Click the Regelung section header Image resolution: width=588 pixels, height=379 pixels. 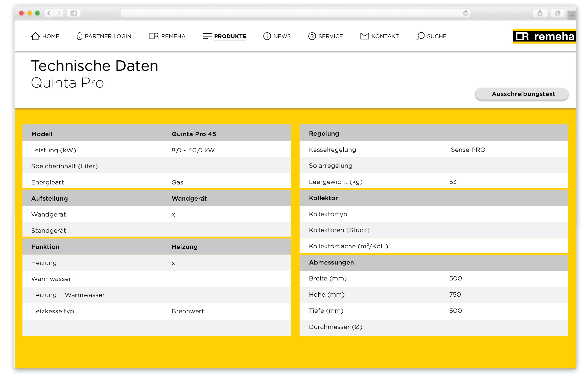324,134
